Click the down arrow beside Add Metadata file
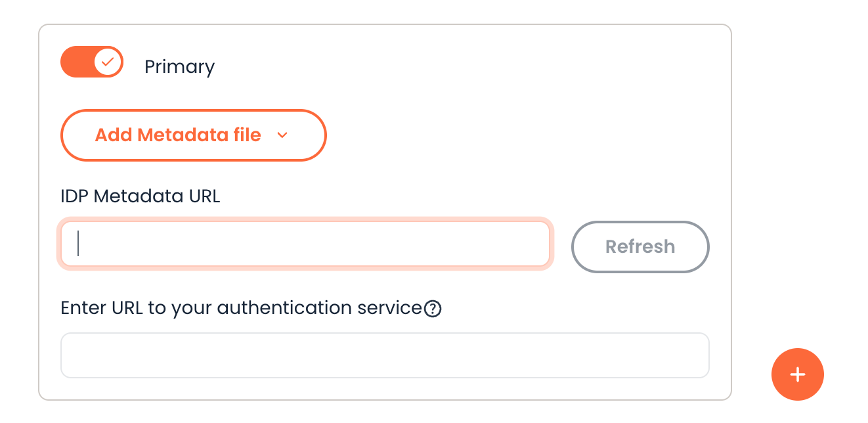Screen dimensions: 868x423 click(282, 135)
